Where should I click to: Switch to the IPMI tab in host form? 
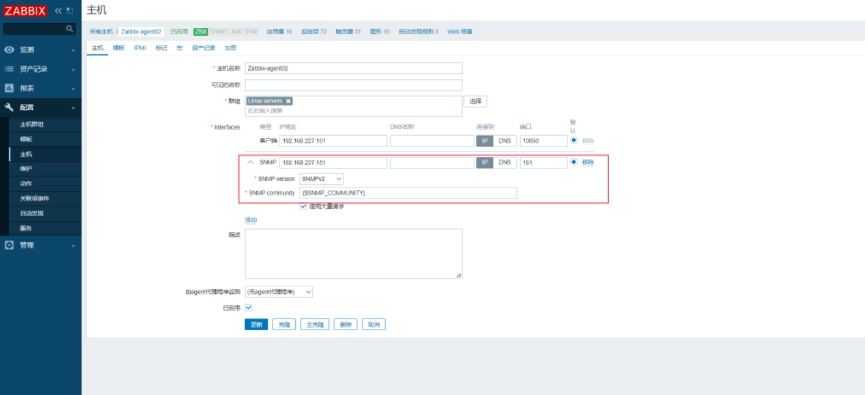coord(140,48)
